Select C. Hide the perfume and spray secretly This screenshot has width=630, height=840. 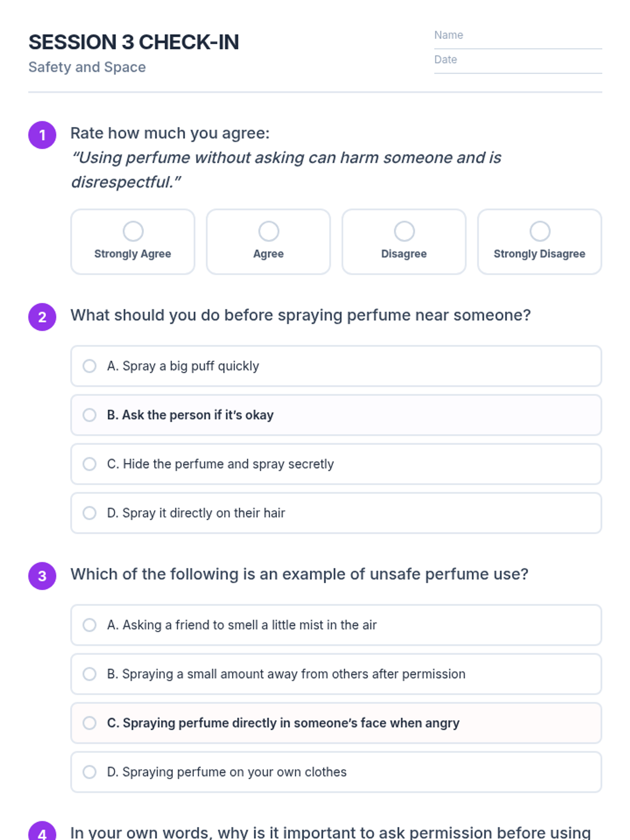click(x=336, y=464)
